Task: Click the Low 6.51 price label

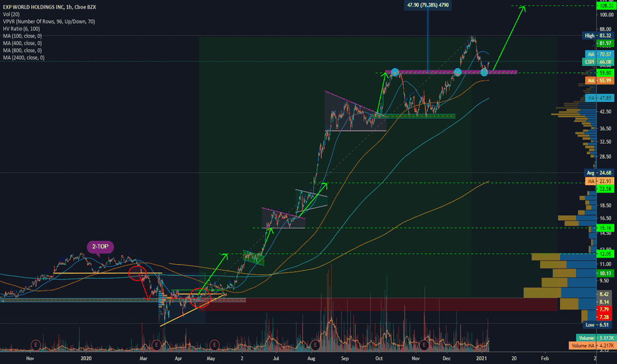Action: [598, 325]
